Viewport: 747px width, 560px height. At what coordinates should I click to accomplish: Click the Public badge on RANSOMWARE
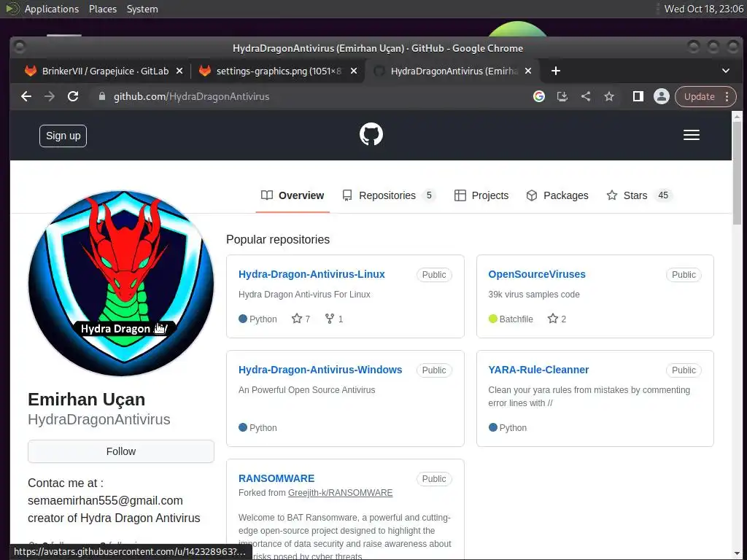[434, 479]
